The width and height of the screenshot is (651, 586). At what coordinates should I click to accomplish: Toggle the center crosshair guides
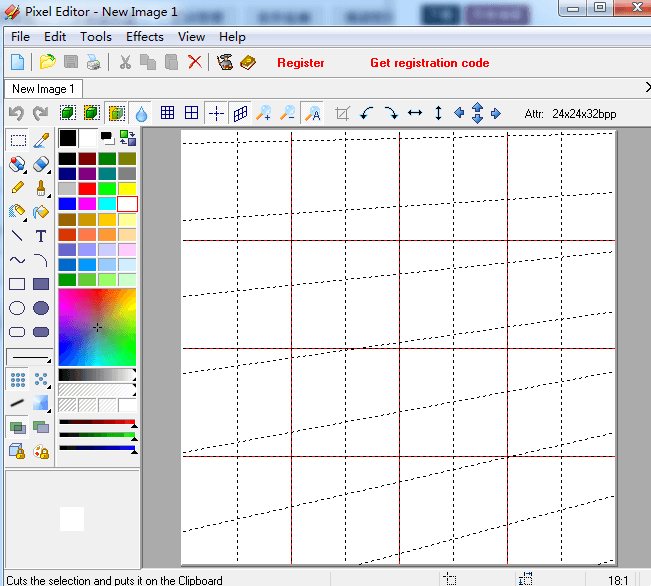click(x=216, y=114)
